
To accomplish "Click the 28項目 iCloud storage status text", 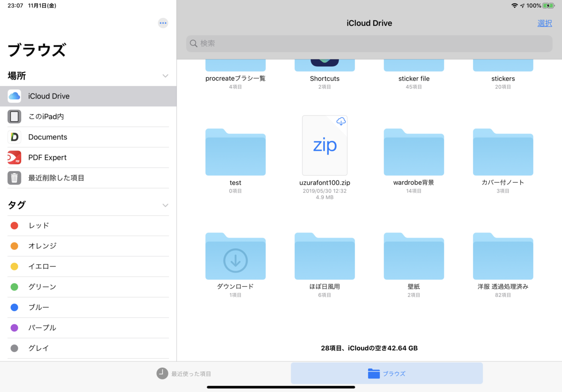I will point(369,348).
